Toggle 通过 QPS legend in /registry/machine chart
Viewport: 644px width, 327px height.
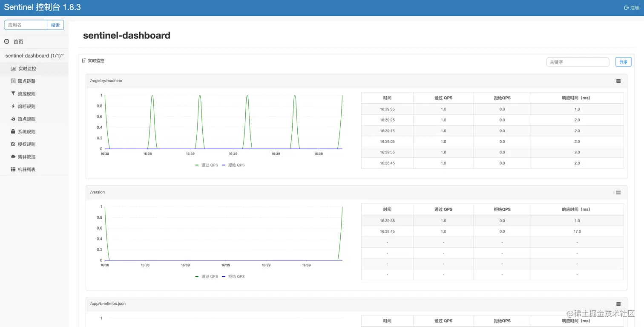click(x=206, y=165)
